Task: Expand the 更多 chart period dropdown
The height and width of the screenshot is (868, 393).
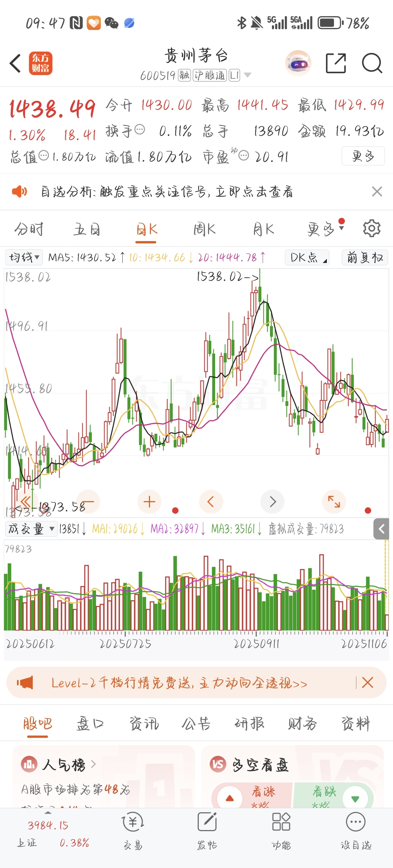Action: click(325, 230)
